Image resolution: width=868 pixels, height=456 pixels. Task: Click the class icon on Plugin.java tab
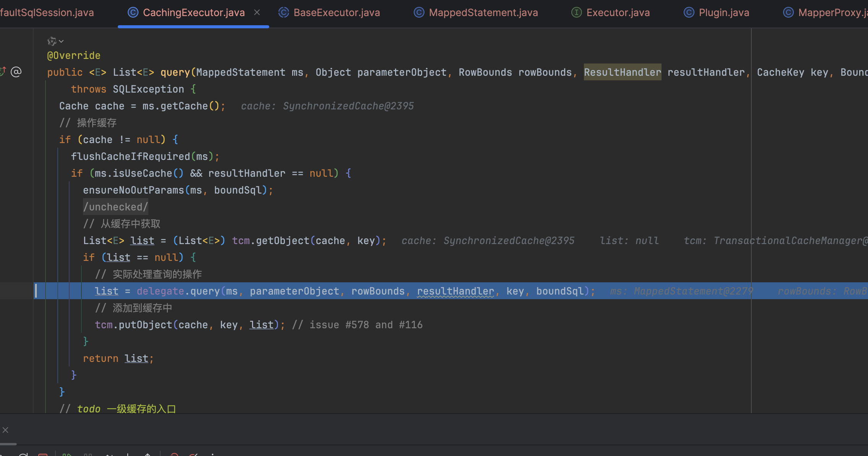pyautogui.click(x=689, y=13)
